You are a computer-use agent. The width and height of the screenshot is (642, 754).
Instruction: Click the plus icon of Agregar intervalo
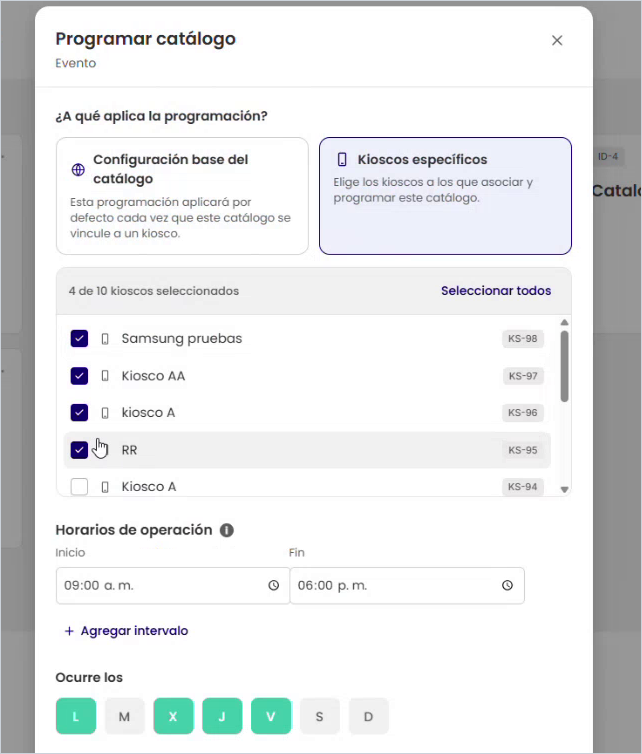pyautogui.click(x=69, y=631)
